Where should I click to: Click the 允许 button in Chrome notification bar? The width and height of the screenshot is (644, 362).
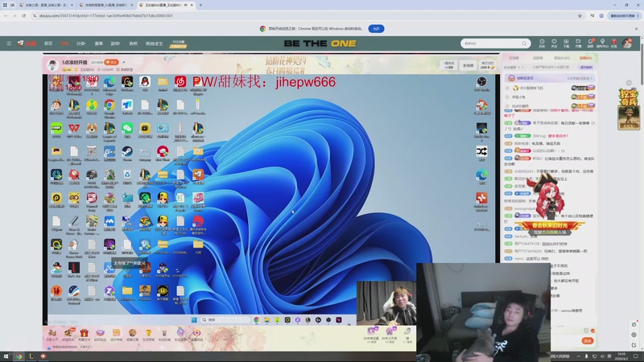point(376,29)
